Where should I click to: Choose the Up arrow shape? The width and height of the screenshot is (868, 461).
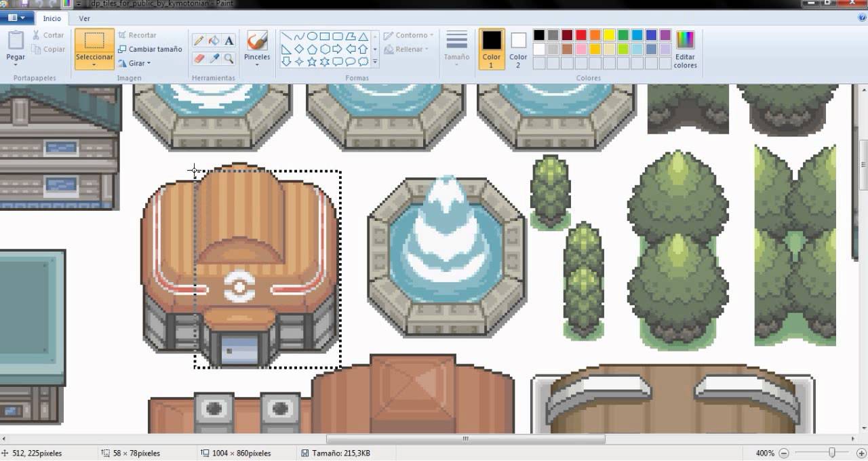[363, 49]
